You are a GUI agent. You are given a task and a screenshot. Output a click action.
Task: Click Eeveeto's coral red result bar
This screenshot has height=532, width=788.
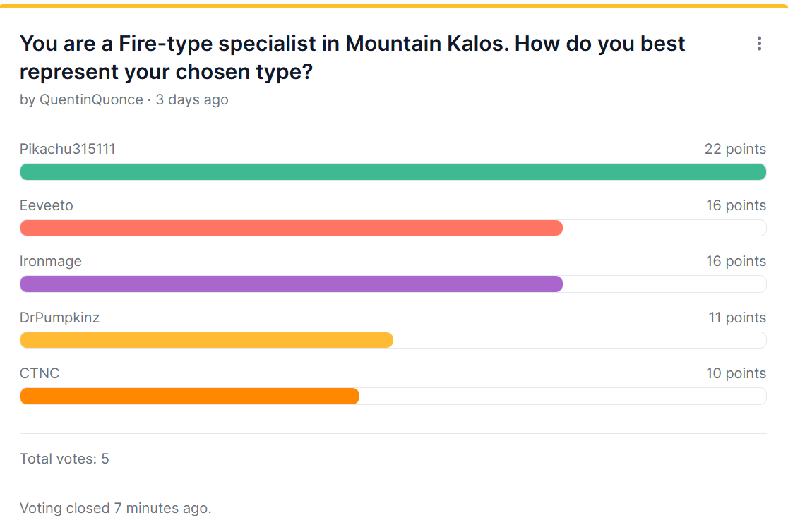click(291, 228)
